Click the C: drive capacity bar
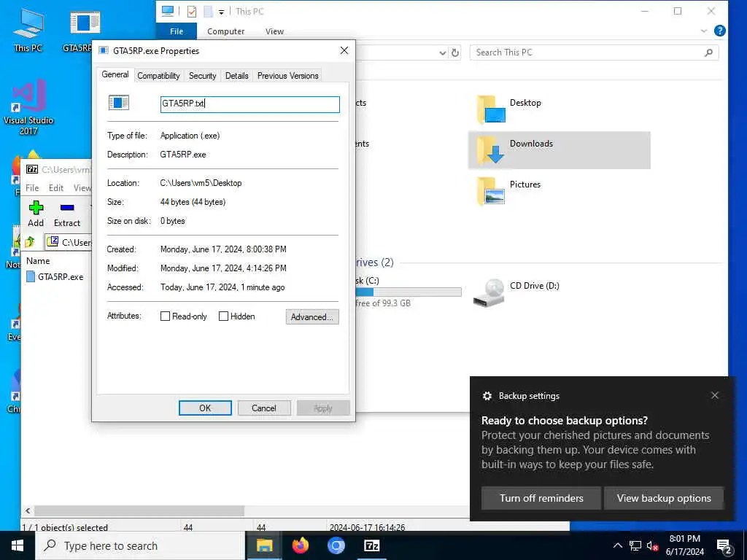747x560 pixels. [x=409, y=292]
